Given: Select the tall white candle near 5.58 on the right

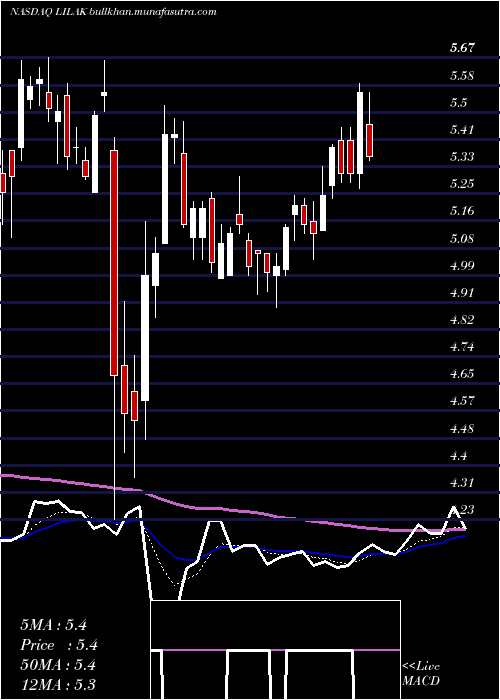Looking at the screenshot, I should (x=359, y=133).
